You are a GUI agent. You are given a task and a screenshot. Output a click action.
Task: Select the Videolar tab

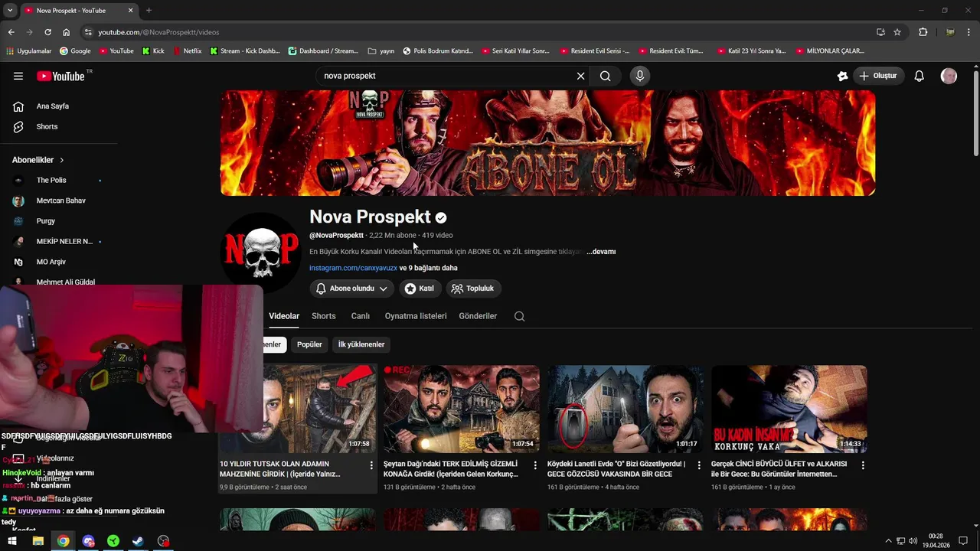point(284,316)
